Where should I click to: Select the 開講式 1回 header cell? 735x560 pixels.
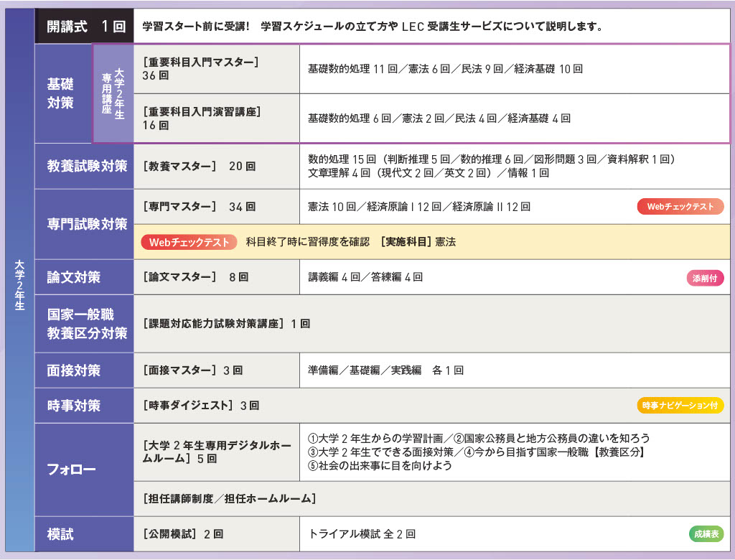[x=85, y=27]
